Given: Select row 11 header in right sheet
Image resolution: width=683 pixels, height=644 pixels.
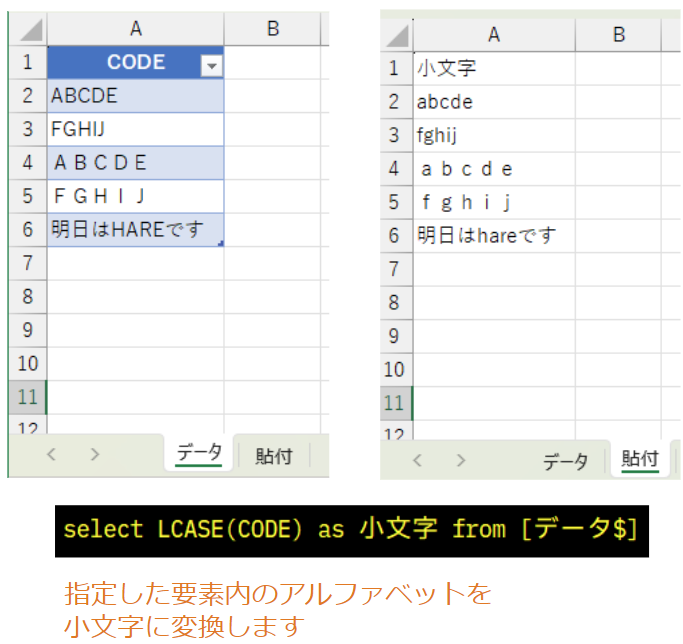Looking at the screenshot, I should click(394, 403).
